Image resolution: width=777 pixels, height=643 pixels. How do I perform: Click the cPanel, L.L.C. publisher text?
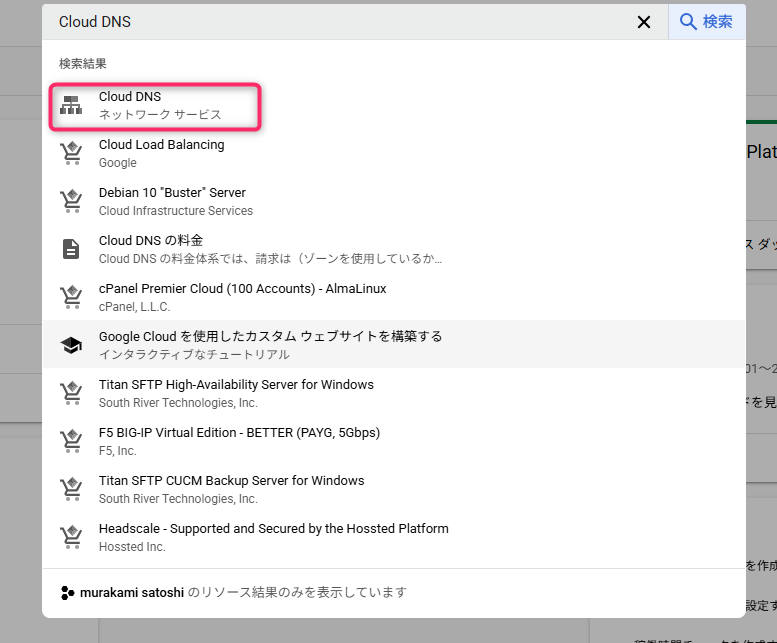pos(134,307)
